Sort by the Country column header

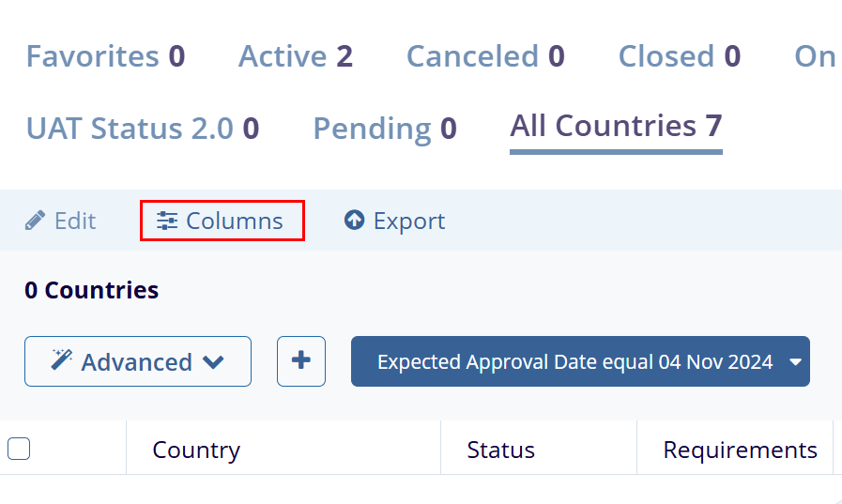coord(196,451)
